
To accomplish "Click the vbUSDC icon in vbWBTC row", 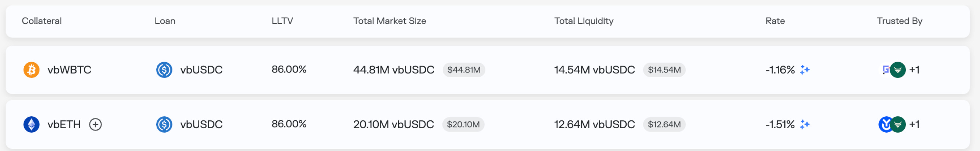I will 164,70.
